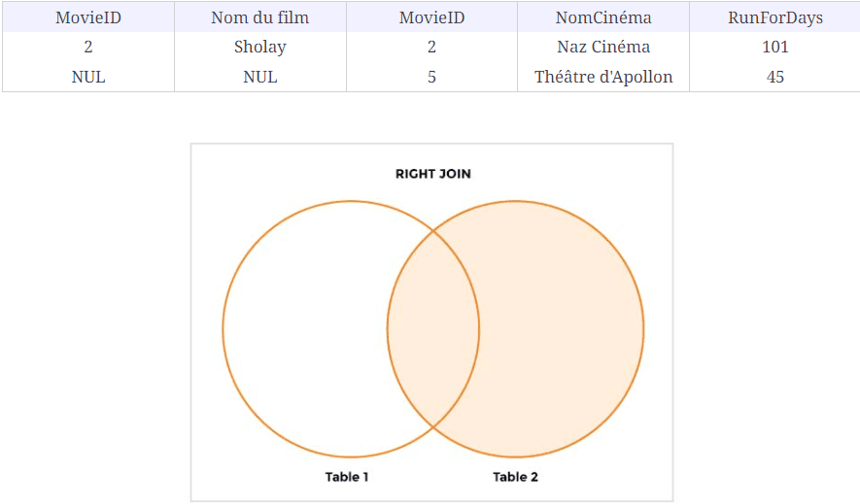Select the NUL cell under Nom du film
Screen dimensions: 860x504
(259, 77)
